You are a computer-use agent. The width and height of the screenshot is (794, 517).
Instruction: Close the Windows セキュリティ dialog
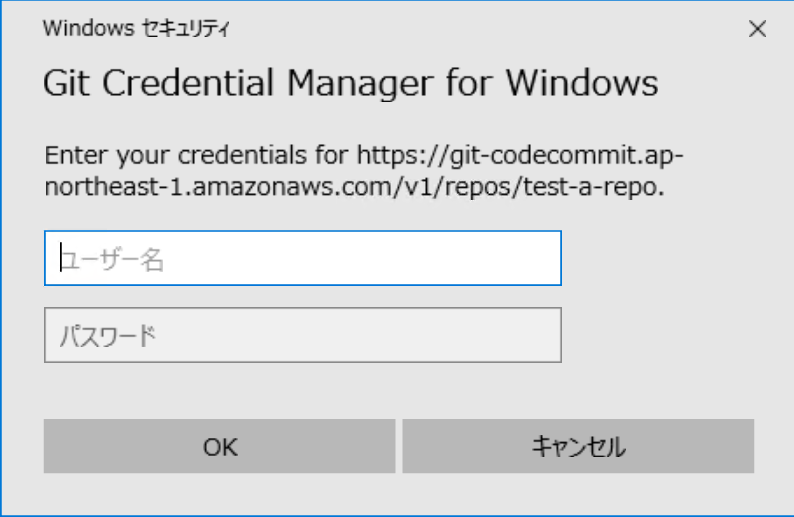[x=758, y=29]
